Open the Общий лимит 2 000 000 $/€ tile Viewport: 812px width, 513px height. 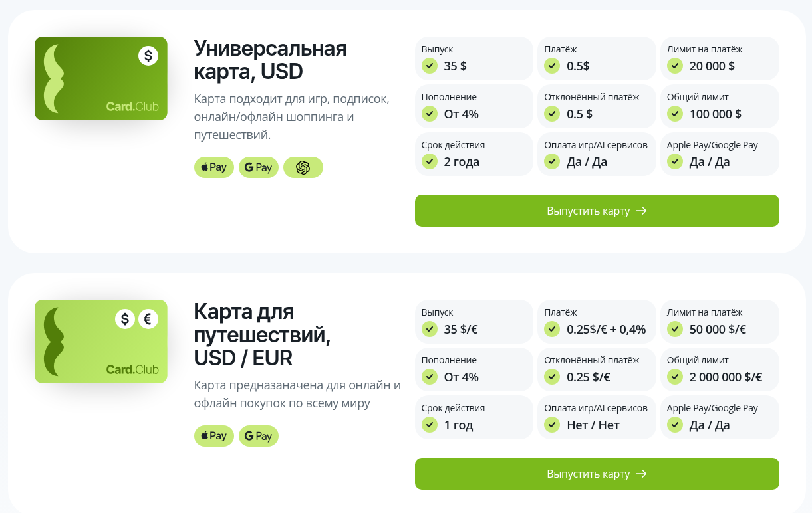pyautogui.click(x=720, y=369)
